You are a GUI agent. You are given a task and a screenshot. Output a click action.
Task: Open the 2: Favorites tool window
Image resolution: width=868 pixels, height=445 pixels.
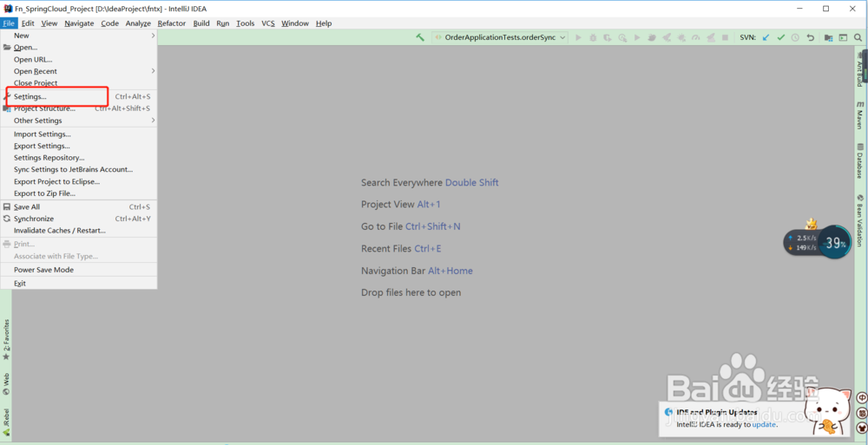tap(6, 338)
